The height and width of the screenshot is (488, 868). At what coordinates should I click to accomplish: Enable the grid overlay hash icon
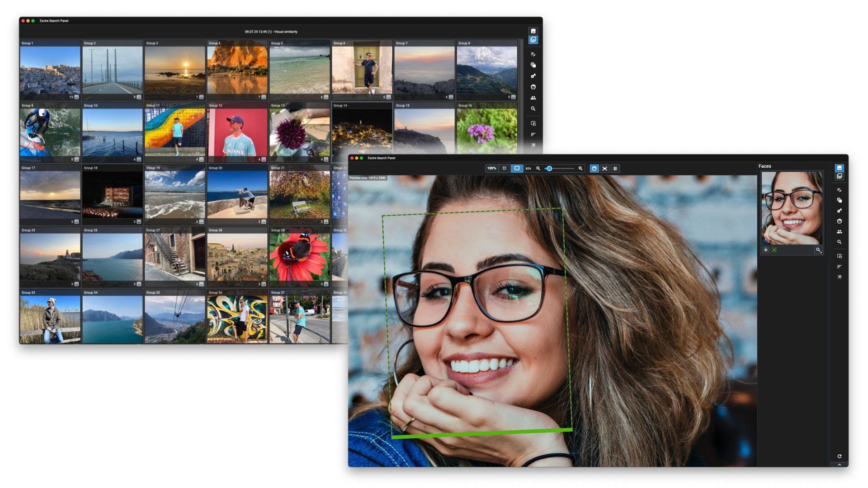coord(615,169)
